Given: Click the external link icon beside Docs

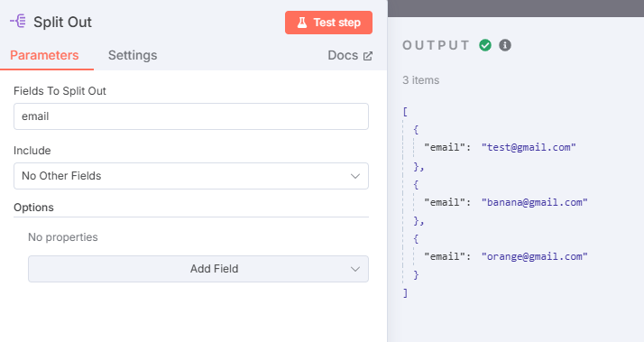Looking at the screenshot, I should pos(368,56).
